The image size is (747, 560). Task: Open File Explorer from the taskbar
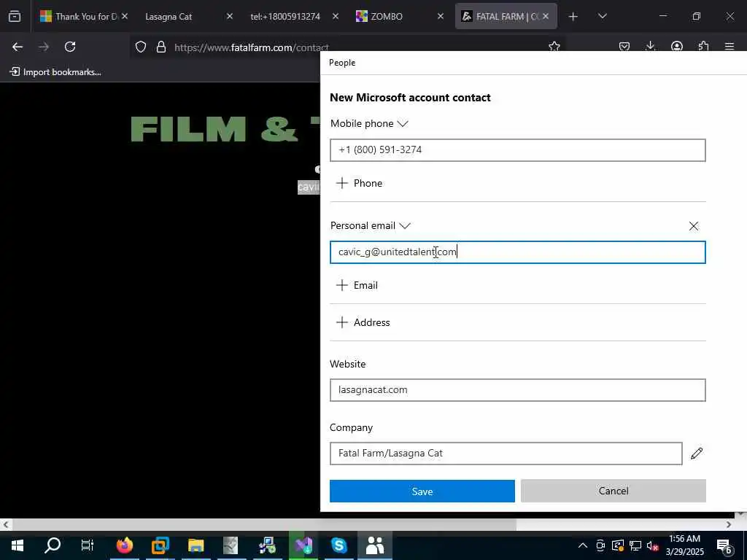coord(196,545)
